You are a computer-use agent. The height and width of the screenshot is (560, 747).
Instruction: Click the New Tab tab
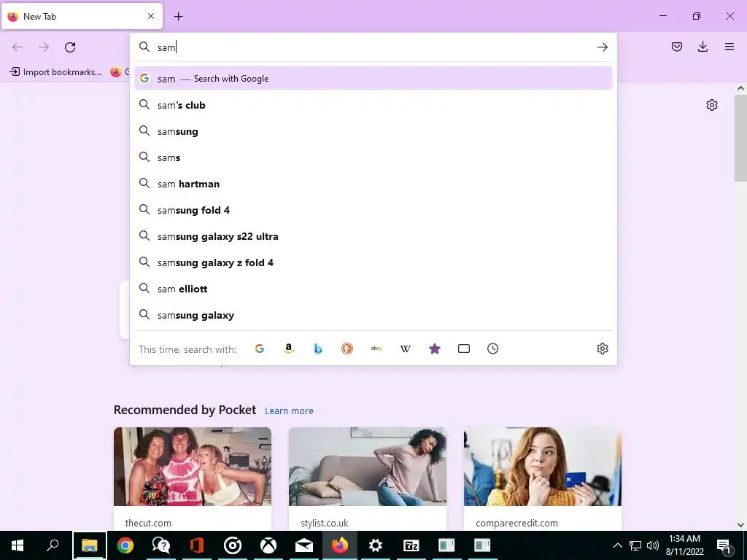82,16
